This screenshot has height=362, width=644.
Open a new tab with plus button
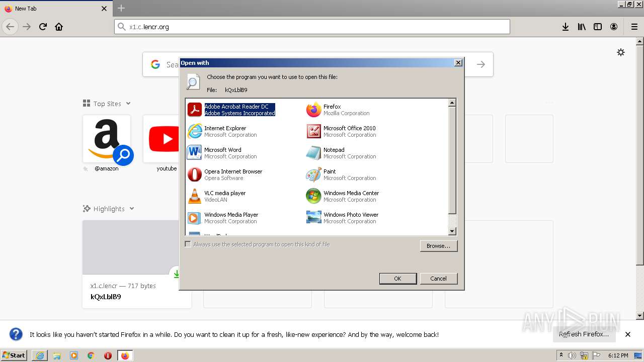click(x=121, y=8)
